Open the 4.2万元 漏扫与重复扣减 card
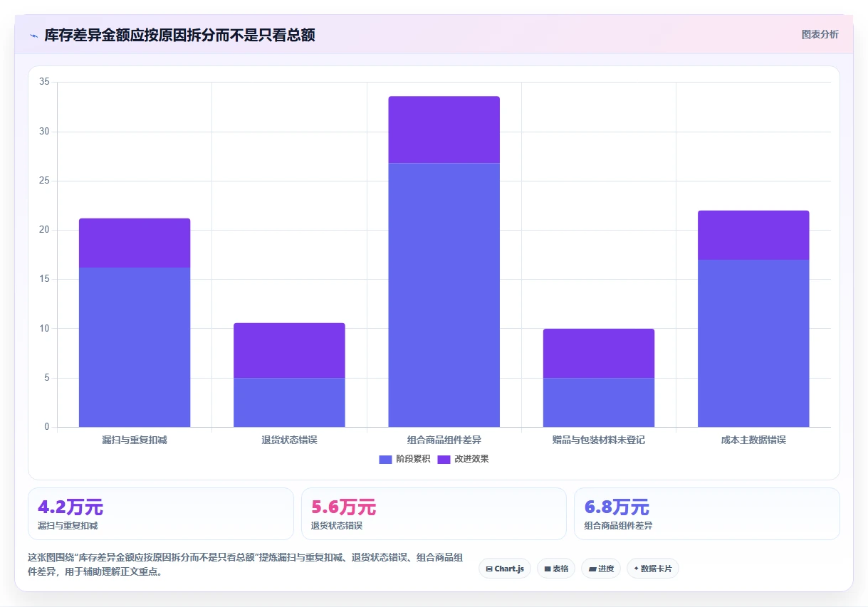This screenshot has width=868, height=607. pyautogui.click(x=161, y=514)
